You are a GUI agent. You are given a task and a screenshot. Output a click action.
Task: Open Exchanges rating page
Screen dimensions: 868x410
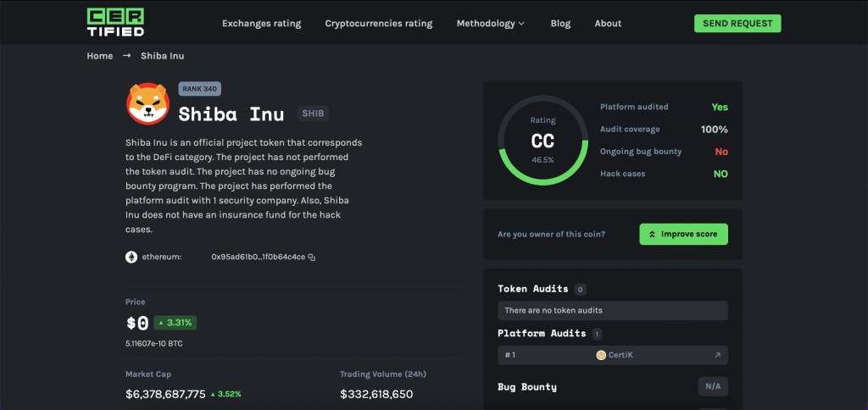(261, 23)
